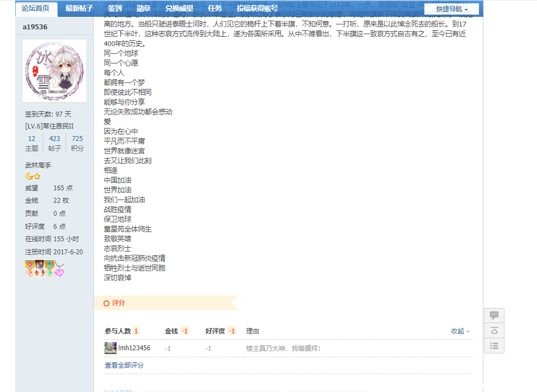Click the poem line 童星苑全体师生
Image resolution: width=537 pixels, height=392 pixels.
click(x=128, y=229)
